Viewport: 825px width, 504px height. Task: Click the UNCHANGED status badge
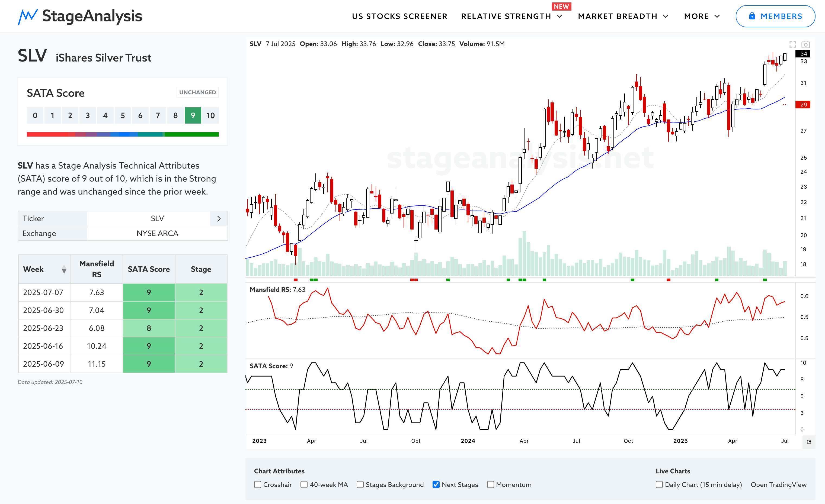197,92
